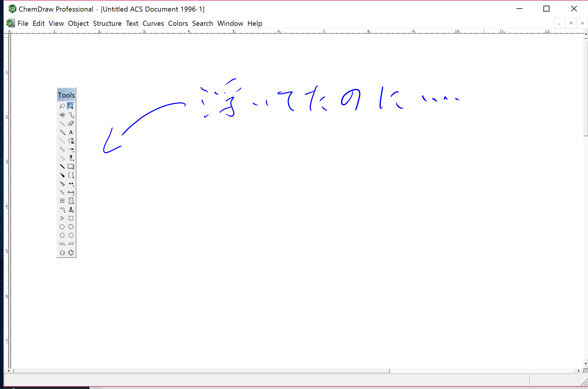Click the horizontal scrollbar right arrow
This screenshot has height=389, width=588.
pos(578,371)
